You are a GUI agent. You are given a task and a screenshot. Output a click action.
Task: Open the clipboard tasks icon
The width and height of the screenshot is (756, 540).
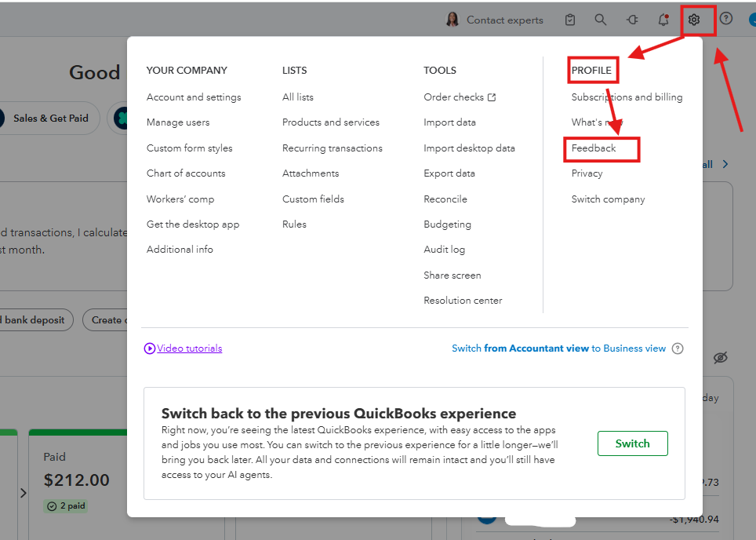click(x=570, y=20)
